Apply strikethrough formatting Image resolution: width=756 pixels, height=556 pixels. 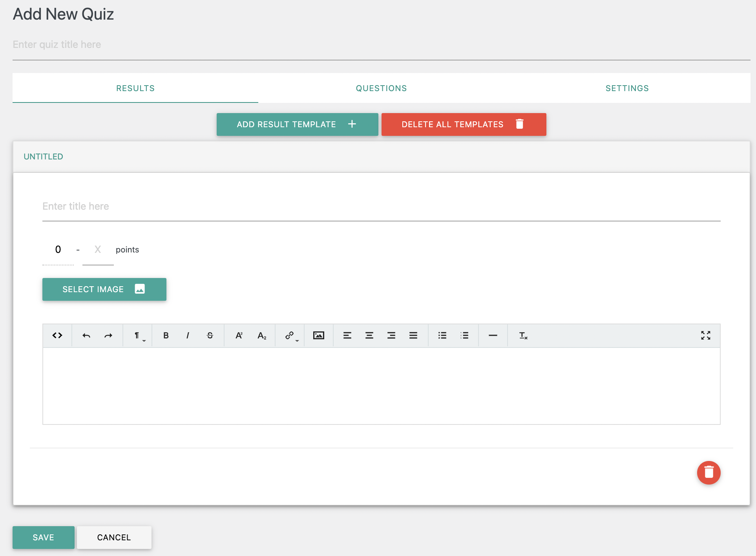pyautogui.click(x=210, y=335)
